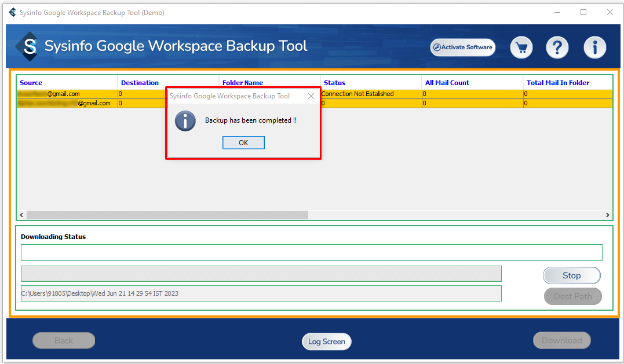Click the info about icon
Image resolution: width=624 pixels, height=364 pixels.
[x=594, y=47]
